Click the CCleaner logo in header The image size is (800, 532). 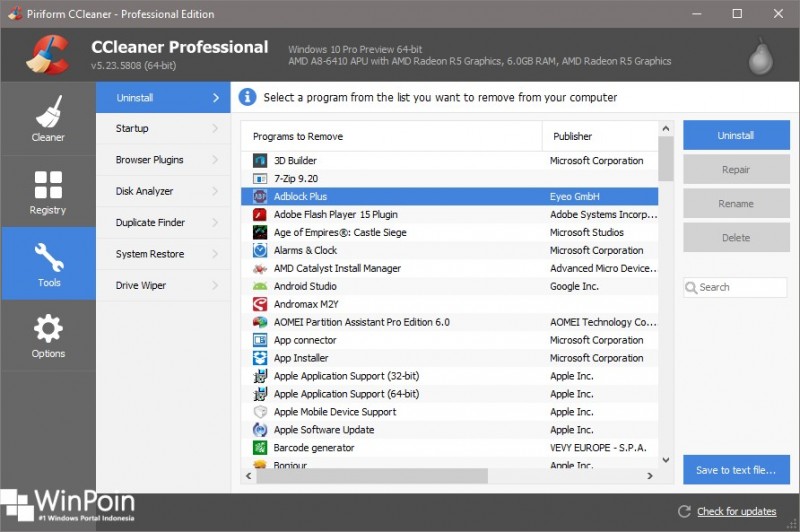[49, 54]
